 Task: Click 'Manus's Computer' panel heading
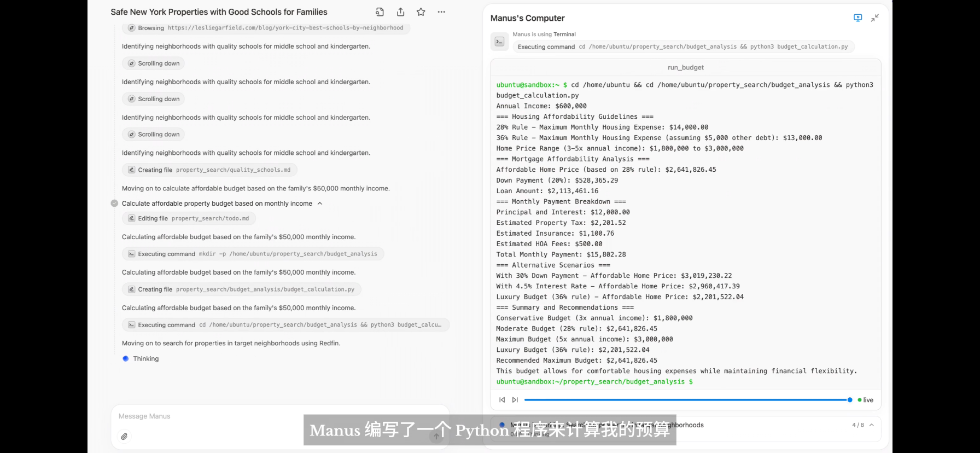click(527, 18)
